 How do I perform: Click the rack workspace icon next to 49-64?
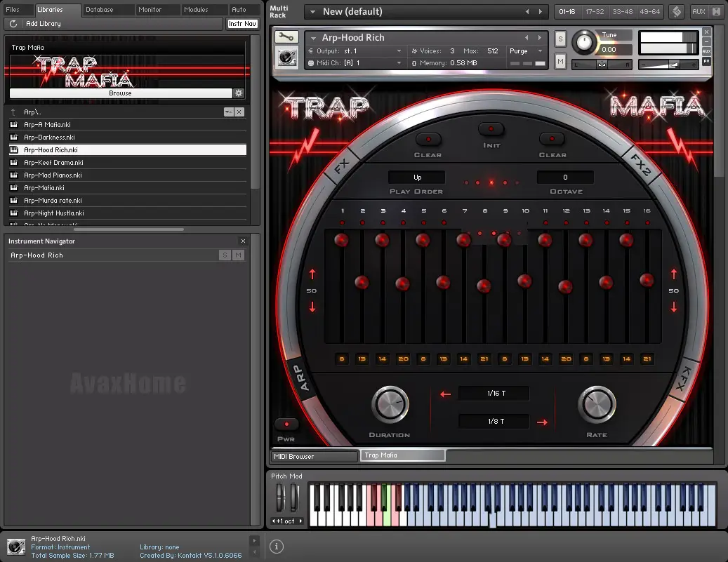pos(677,12)
